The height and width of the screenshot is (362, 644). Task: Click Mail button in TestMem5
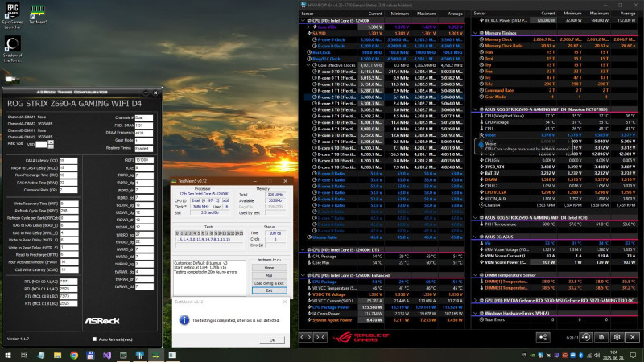[x=269, y=275]
